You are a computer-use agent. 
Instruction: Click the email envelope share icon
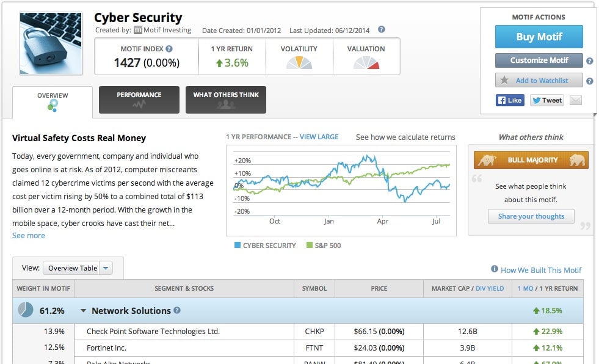pyautogui.click(x=576, y=100)
